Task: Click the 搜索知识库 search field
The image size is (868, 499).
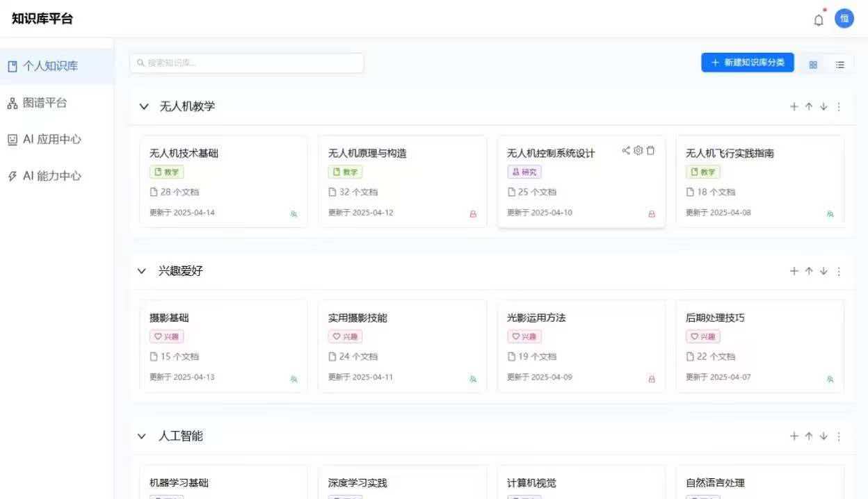Action: click(247, 63)
